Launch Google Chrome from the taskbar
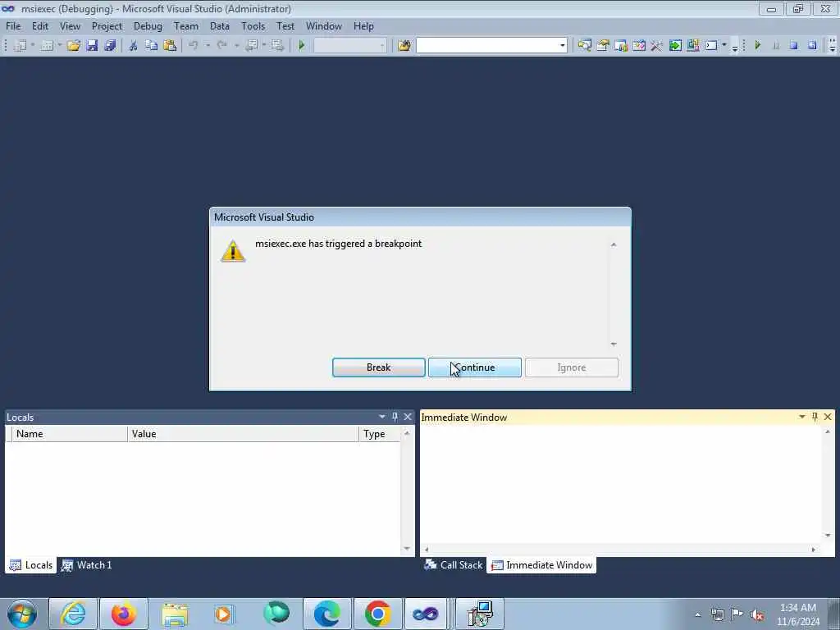The width and height of the screenshot is (840, 630). pyautogui.click(x=377, y=614)
